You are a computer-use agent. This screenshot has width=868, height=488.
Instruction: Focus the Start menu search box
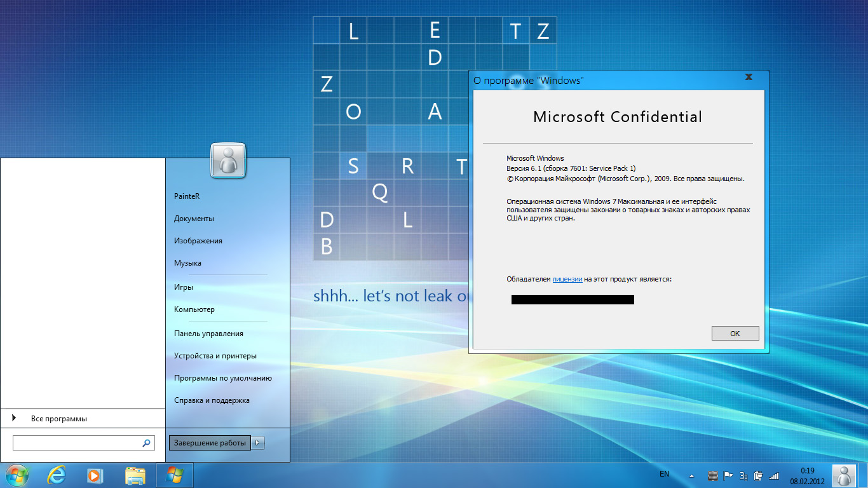click(x=83, y=443)
